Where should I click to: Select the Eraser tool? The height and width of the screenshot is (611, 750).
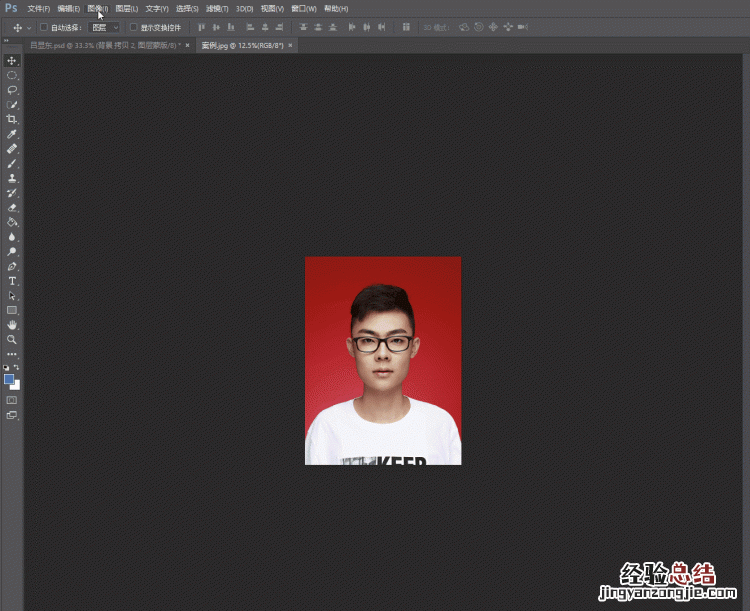click(x=12, y=207)
